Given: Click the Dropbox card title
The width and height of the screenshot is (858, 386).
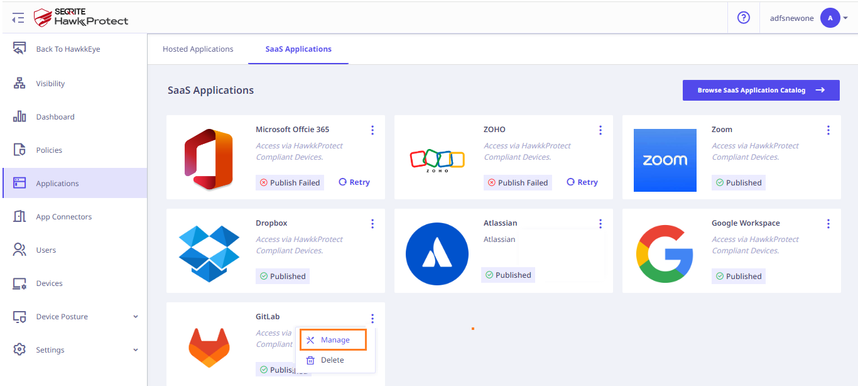Looking at the screenshot, I should point(271,223).
